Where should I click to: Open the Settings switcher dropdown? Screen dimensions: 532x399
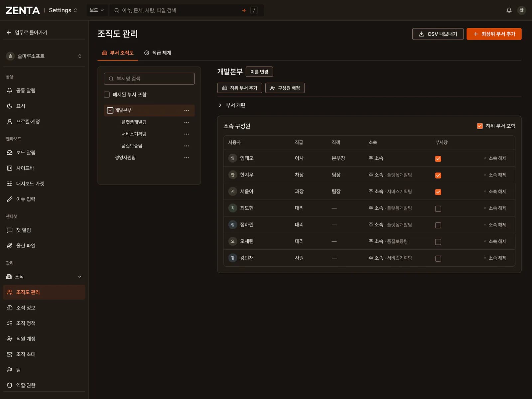[63, 10]
